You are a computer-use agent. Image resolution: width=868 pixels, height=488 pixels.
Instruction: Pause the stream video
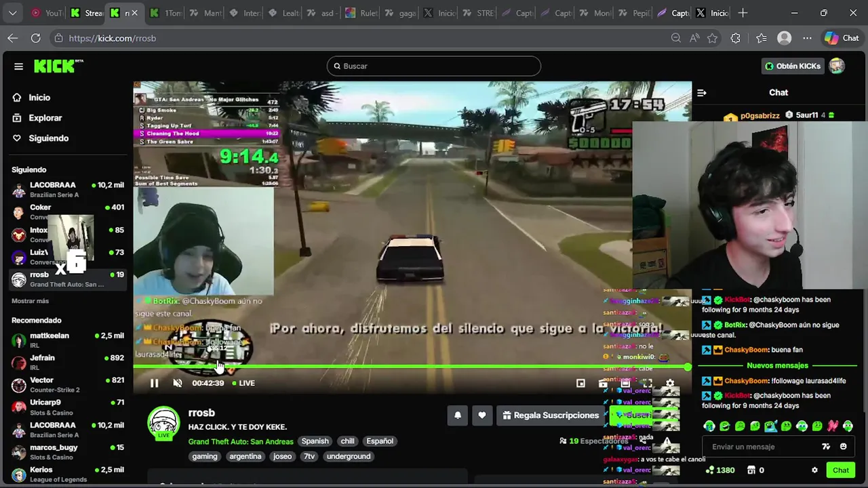[154, 383]
